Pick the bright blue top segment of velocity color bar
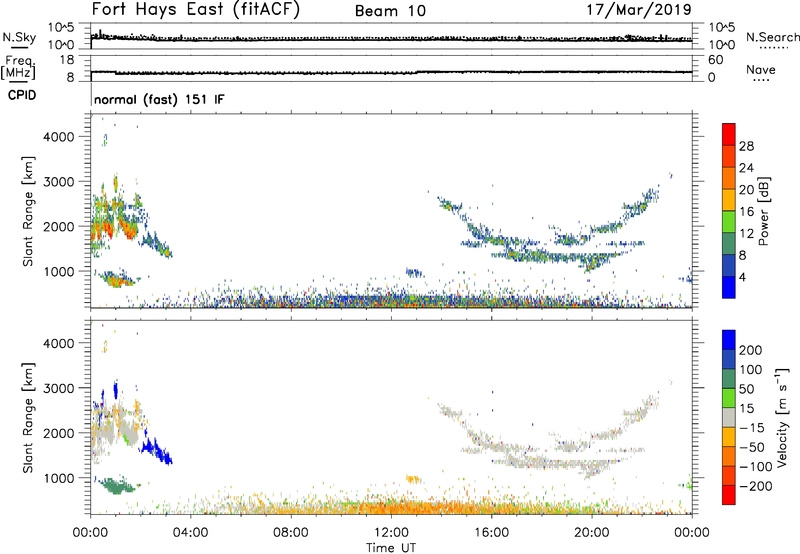The image size is (800, 554). click(729, 340)
